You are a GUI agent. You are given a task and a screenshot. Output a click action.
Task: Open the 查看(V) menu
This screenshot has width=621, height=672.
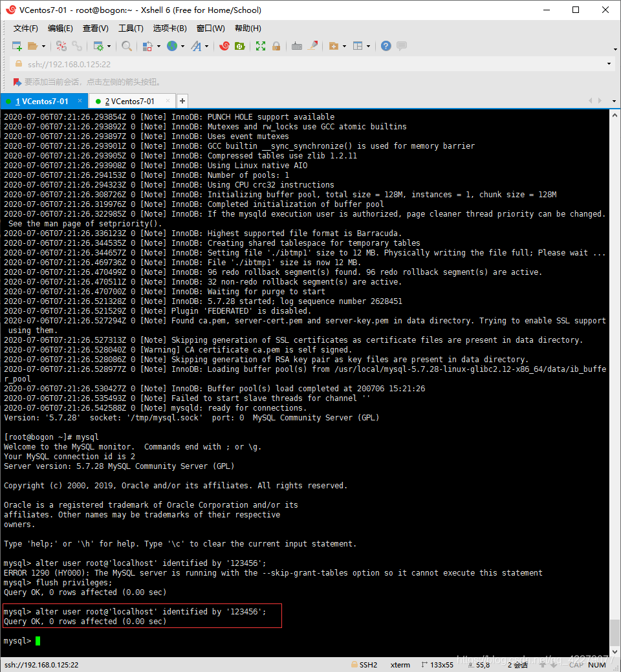(x=96, y=28)
